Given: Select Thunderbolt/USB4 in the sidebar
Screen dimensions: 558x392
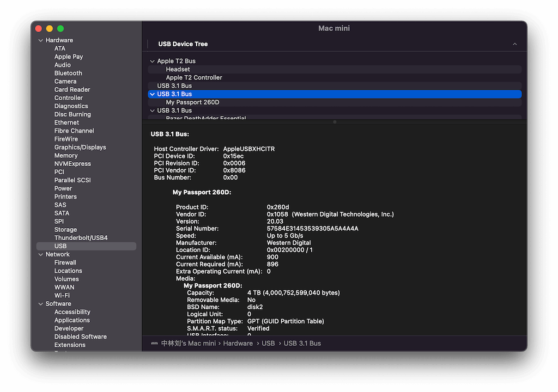Looking at the screenshot, I should click(x=81, y=238).
